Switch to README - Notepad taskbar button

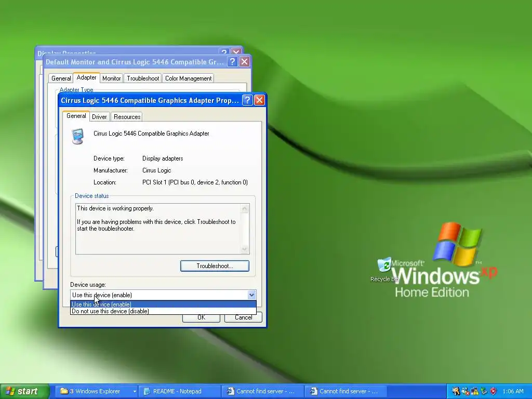179,391
